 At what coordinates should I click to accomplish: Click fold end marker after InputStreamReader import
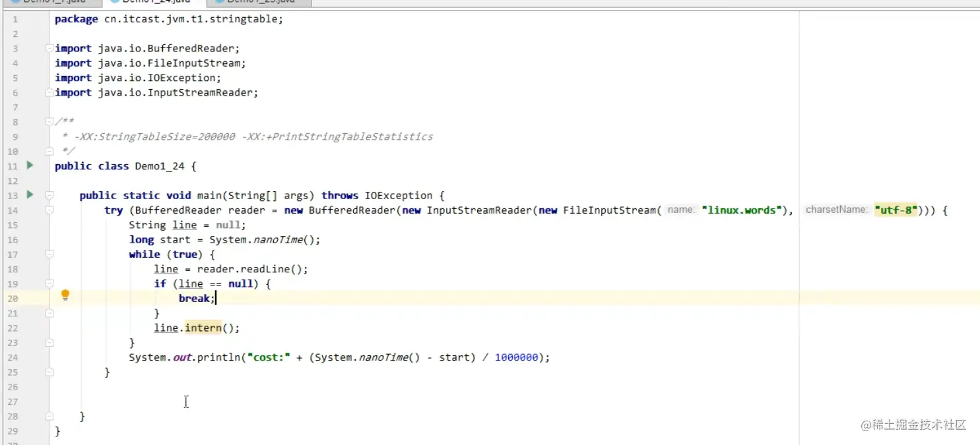point(49,92)
